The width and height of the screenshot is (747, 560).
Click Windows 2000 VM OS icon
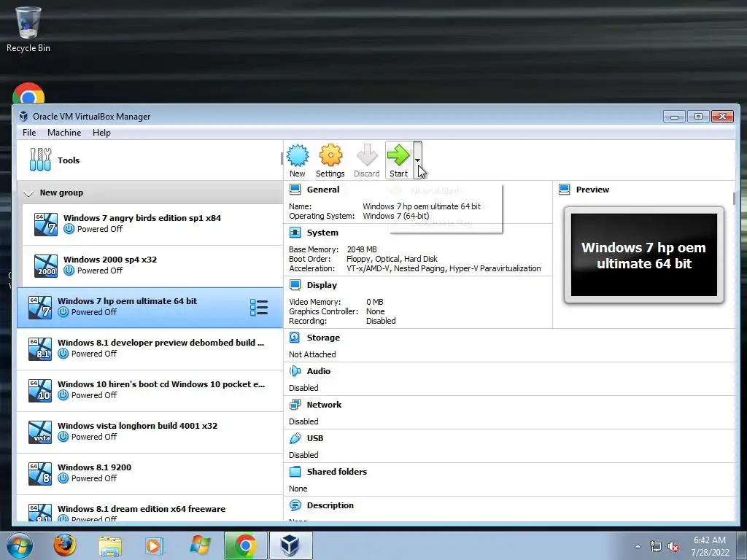46,265
